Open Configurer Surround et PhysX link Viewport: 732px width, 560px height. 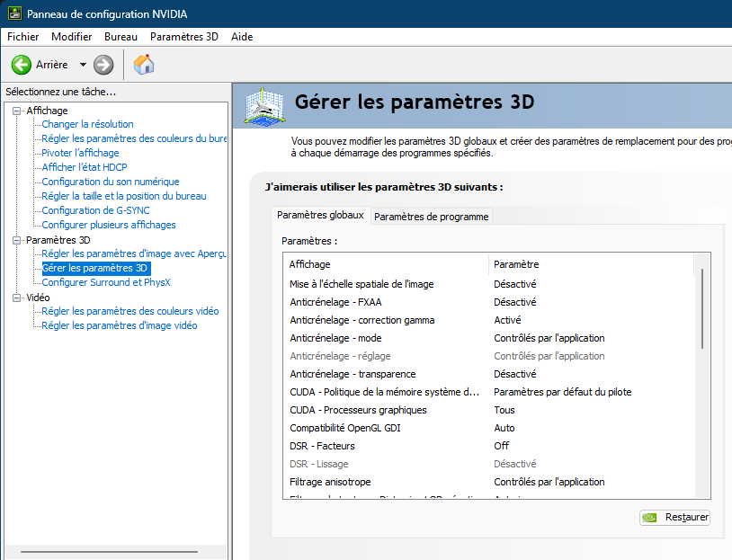tap(106, 282)
